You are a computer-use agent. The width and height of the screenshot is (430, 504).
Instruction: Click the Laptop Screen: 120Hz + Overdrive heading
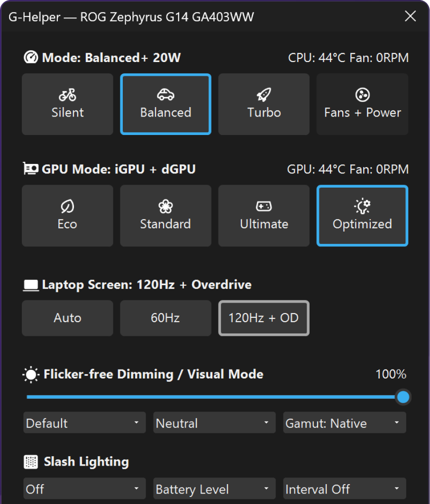coord(146,285)
